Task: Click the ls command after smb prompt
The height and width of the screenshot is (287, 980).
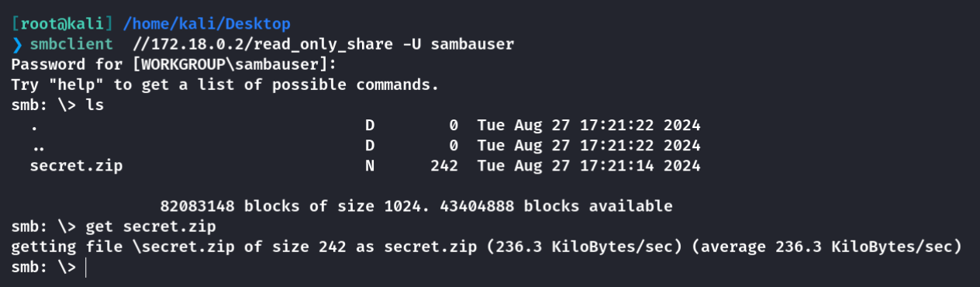Action: pos(95,105)
